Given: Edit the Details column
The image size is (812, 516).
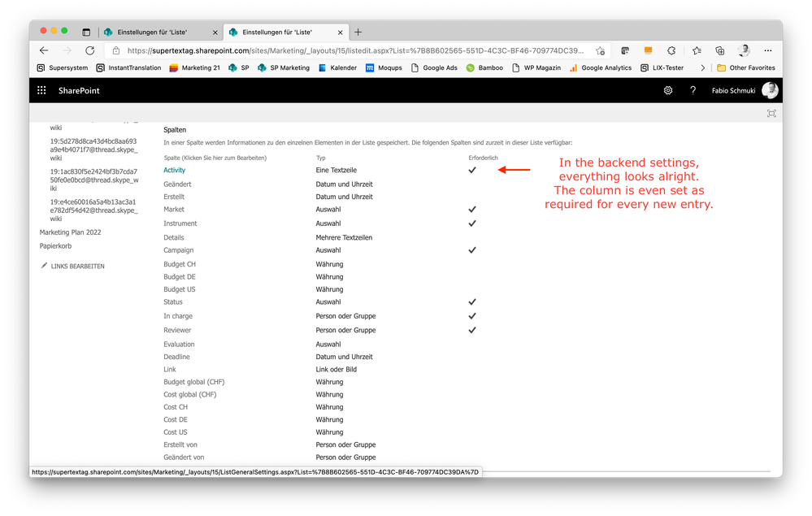Looking at the screenshot, I should (x=174, y=237).
